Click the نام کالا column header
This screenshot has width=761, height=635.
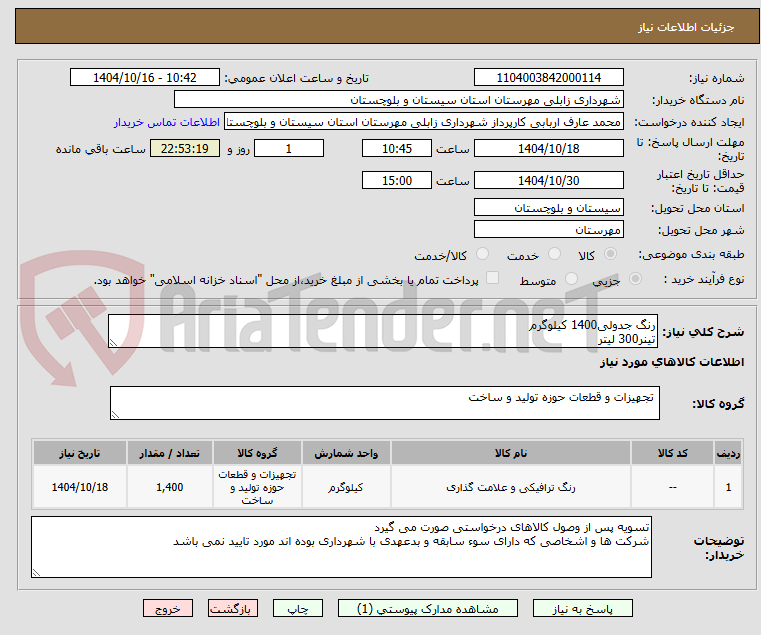[x=511, y=453]
